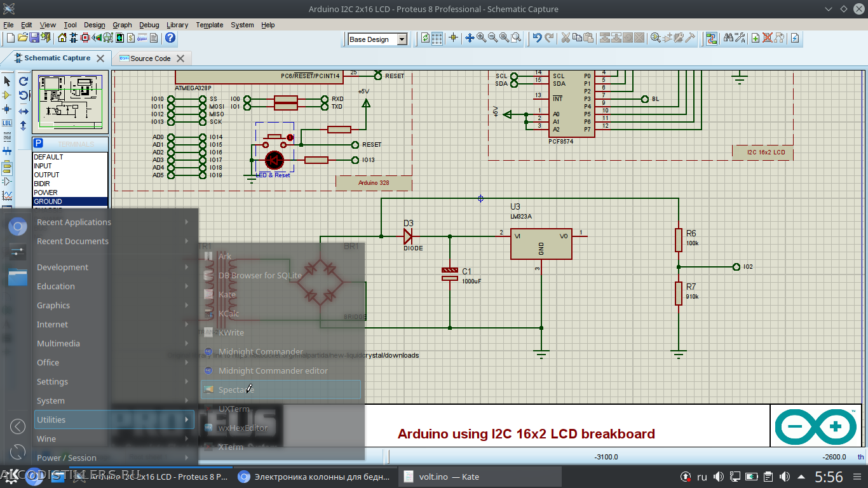This screenshot has height=488, width=868.
Task: Expand Recent Documents in launcher menu
Action: point(114,241)
